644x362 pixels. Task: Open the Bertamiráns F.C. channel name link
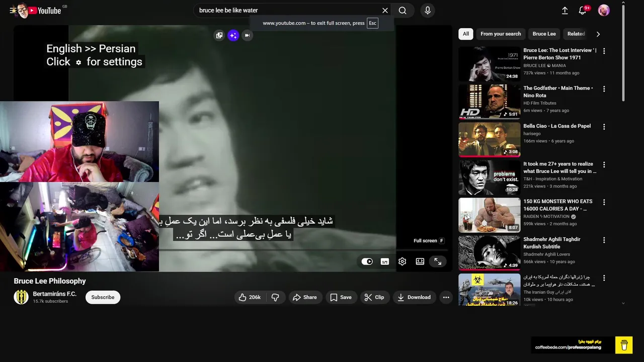coord(54,294)
